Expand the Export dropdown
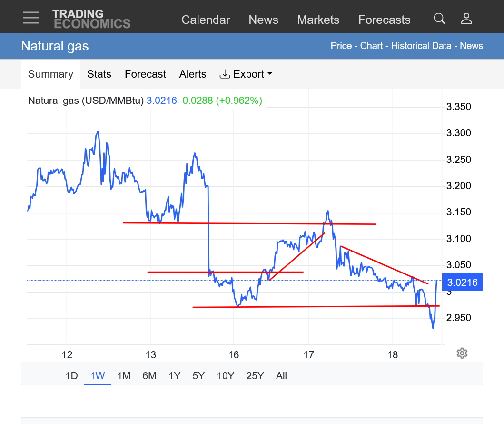504x424 pixels. pos(246,74)
